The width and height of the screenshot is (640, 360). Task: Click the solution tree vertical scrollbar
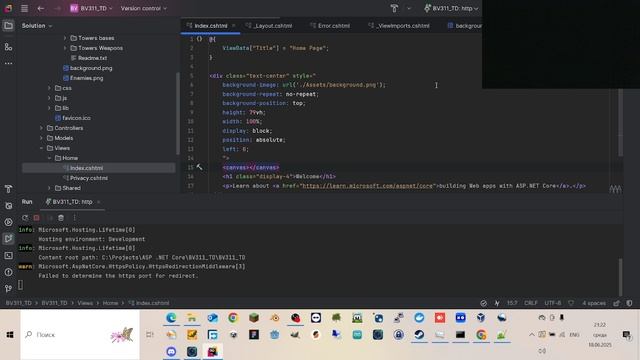178,113
